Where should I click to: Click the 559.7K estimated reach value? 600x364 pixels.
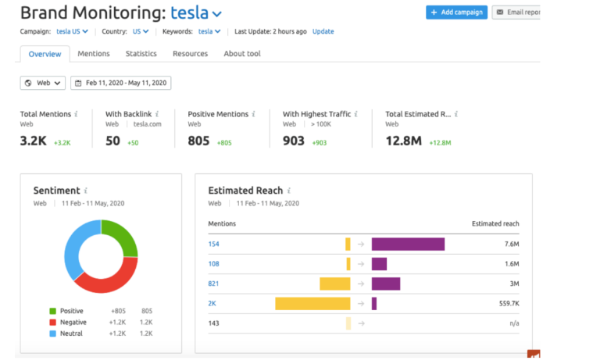509,304
